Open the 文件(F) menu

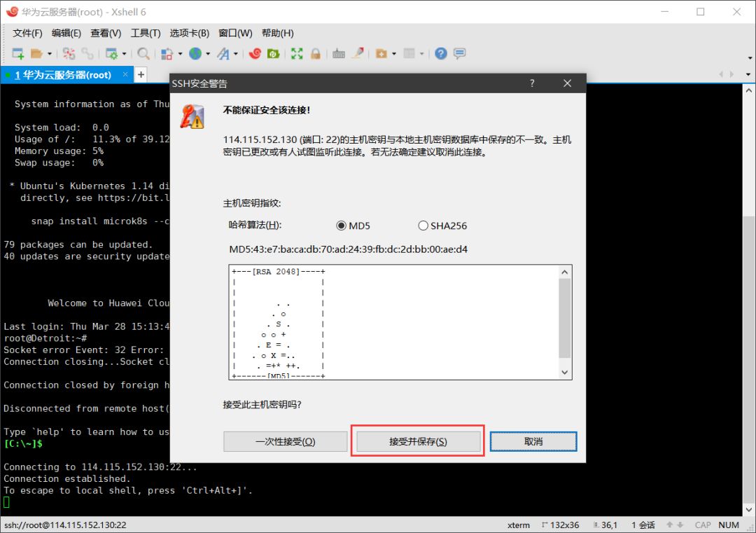(x=27, y=33)
